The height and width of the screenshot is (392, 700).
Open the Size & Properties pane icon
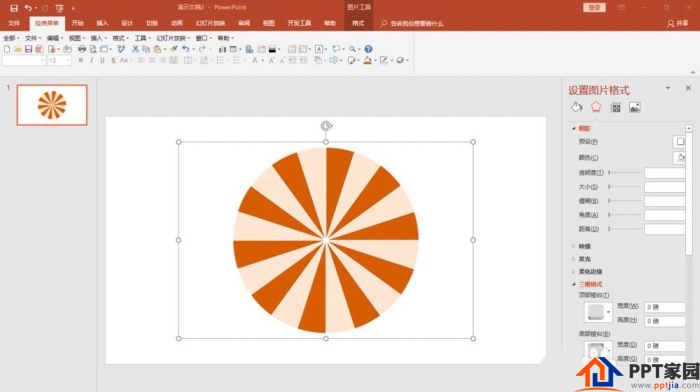pos(616,108)
